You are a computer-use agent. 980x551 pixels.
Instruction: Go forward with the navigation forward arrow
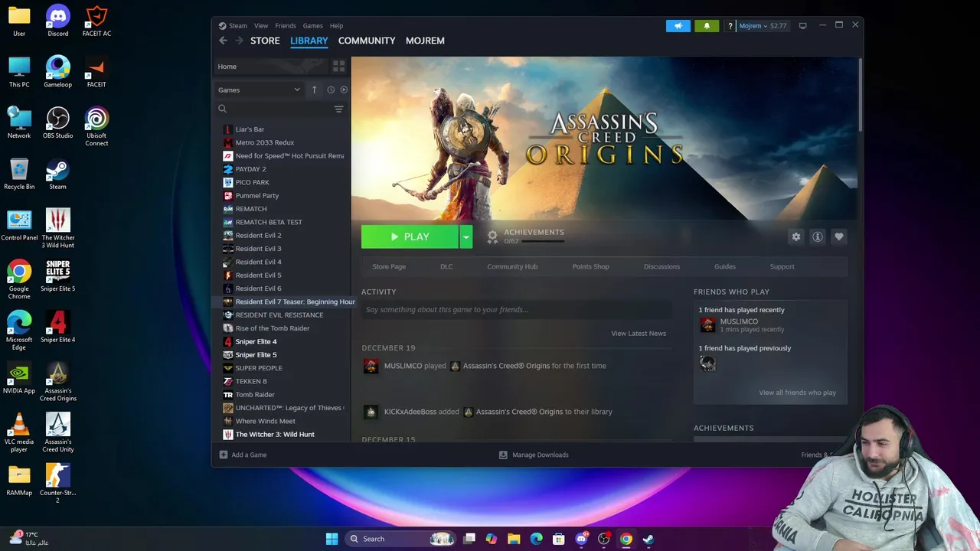pyautogui.click(x=239, y=41)
